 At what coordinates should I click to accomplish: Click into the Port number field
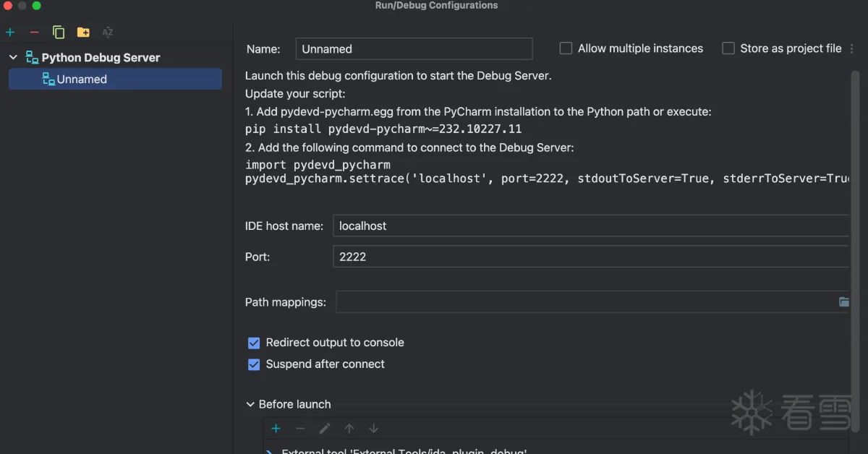click(x=590, y=257)
